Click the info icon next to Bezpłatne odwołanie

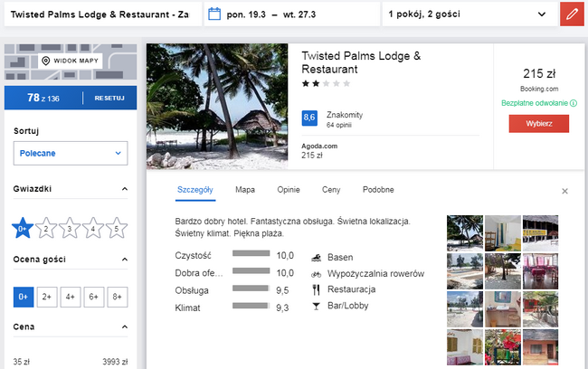[574, 103]
